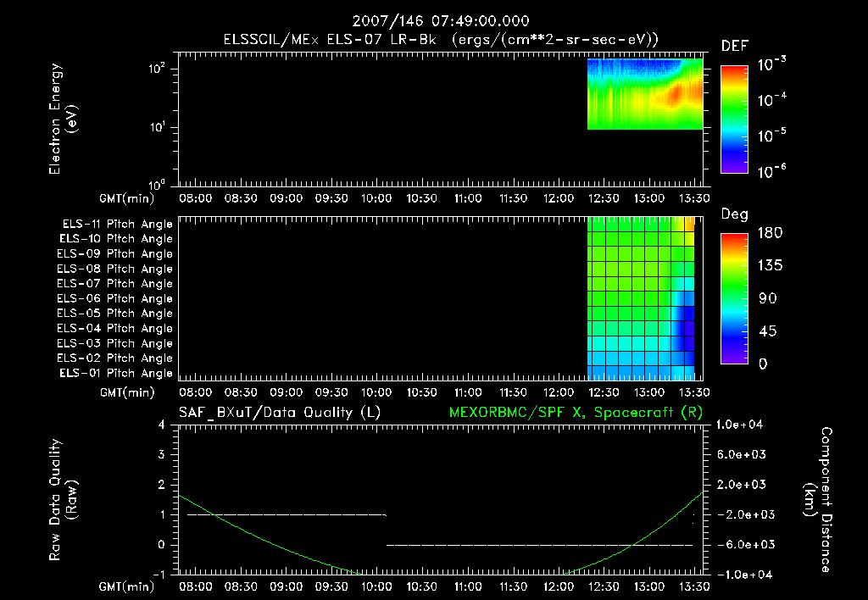Click the 6.0e+03 right axis value

tap(741, 454)
